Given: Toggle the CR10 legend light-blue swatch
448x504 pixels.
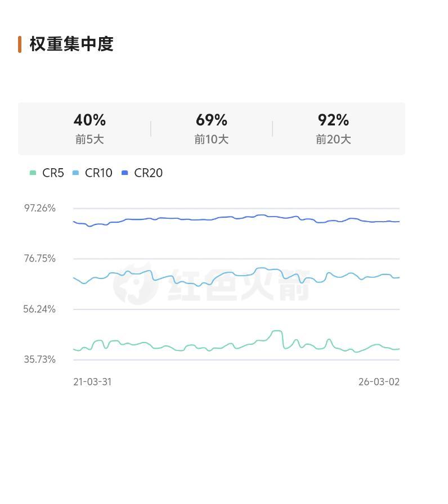Looking at the screenshot, I should [75, 173].
